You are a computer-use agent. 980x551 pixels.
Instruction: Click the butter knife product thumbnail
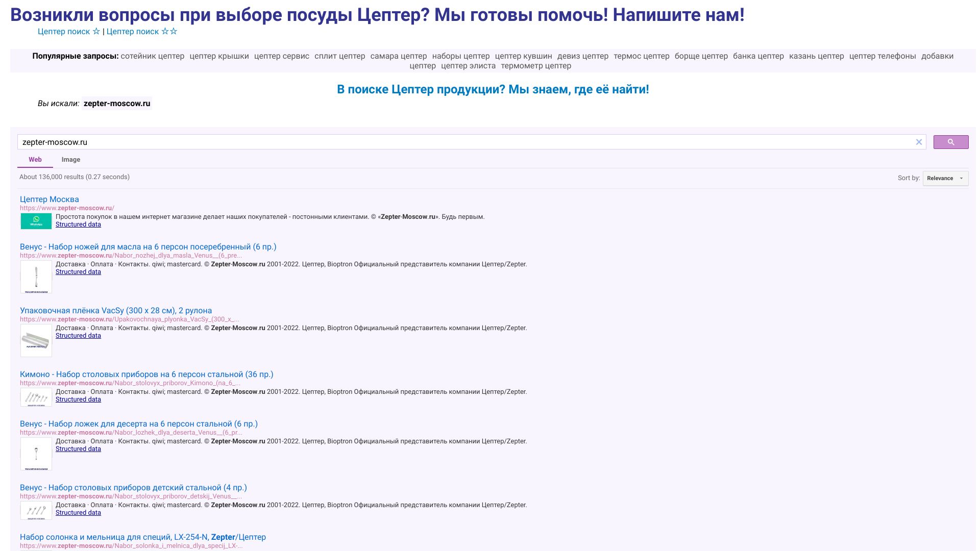(36, 277)
